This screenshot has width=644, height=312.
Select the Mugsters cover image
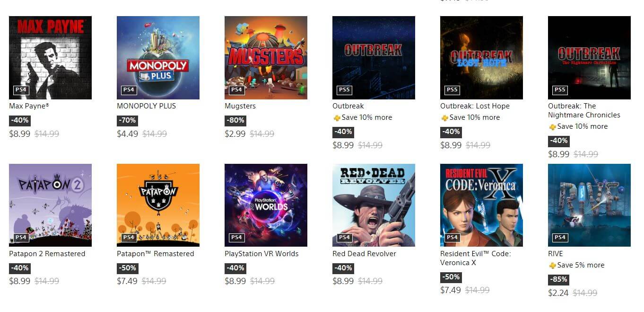tap(266, 58)
